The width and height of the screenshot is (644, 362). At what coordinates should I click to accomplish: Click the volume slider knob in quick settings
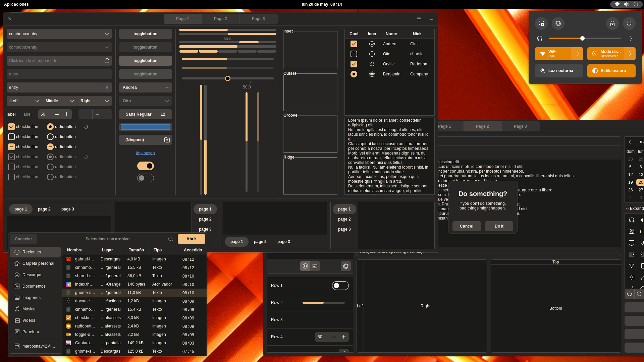(583, 39)
